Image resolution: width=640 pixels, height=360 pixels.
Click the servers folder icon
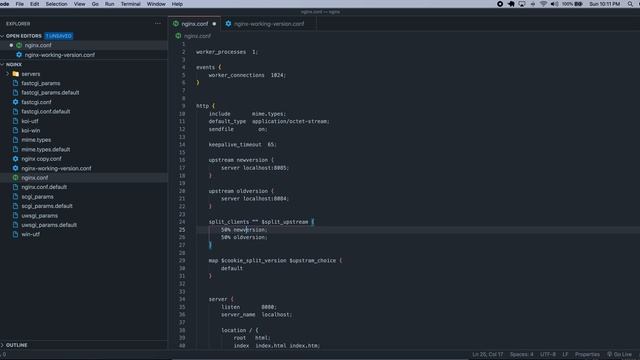16,74
